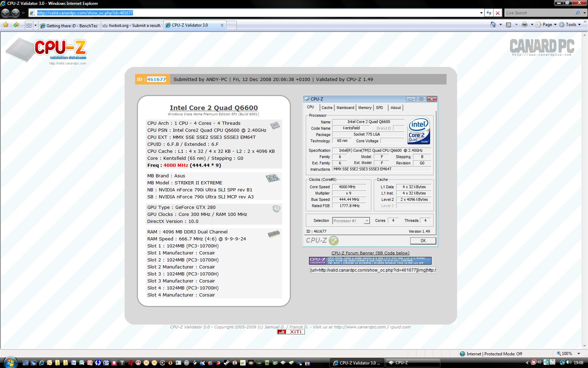Click the CPU-Z validation database logo

click(x=46, y=50)
